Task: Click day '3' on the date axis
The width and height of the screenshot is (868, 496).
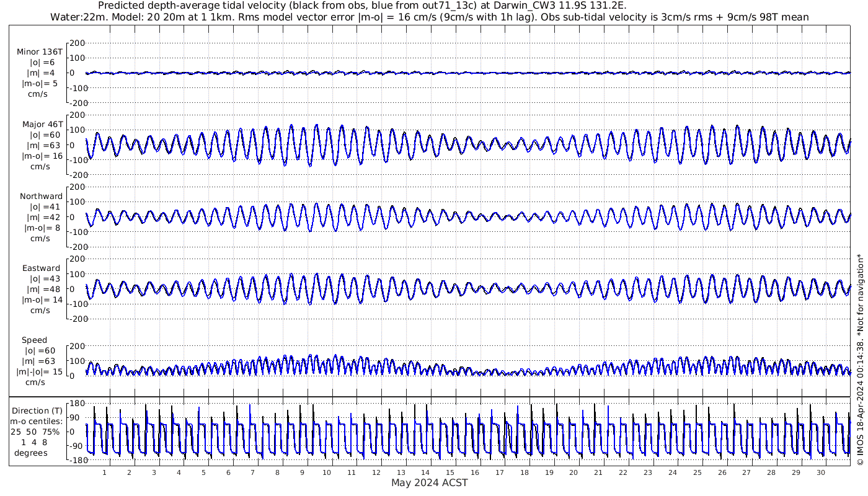Action: tap(154, 472)
